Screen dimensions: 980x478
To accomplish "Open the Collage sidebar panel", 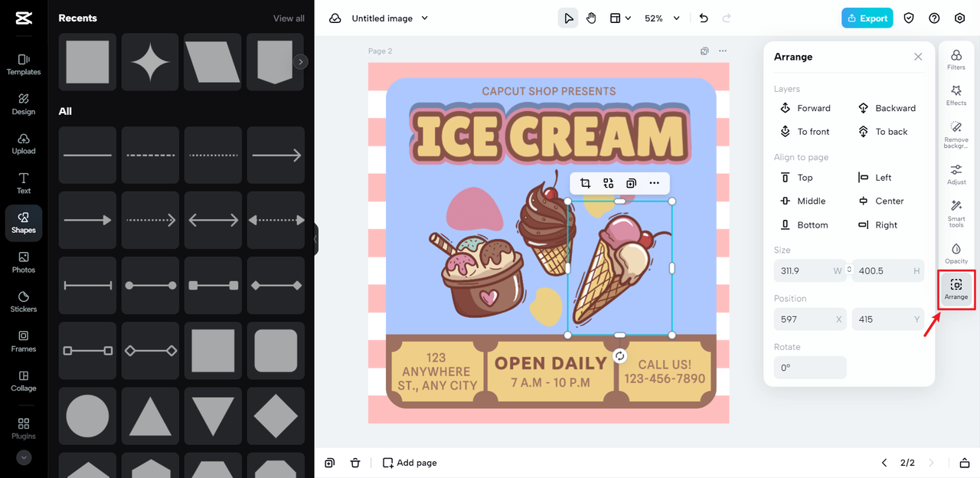I will tap(24, 381).
